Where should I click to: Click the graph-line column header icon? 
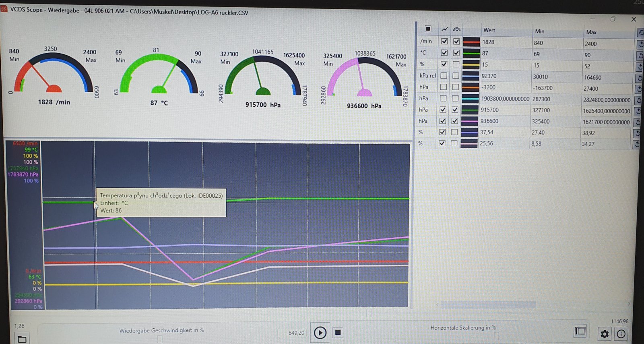(444, 29)
